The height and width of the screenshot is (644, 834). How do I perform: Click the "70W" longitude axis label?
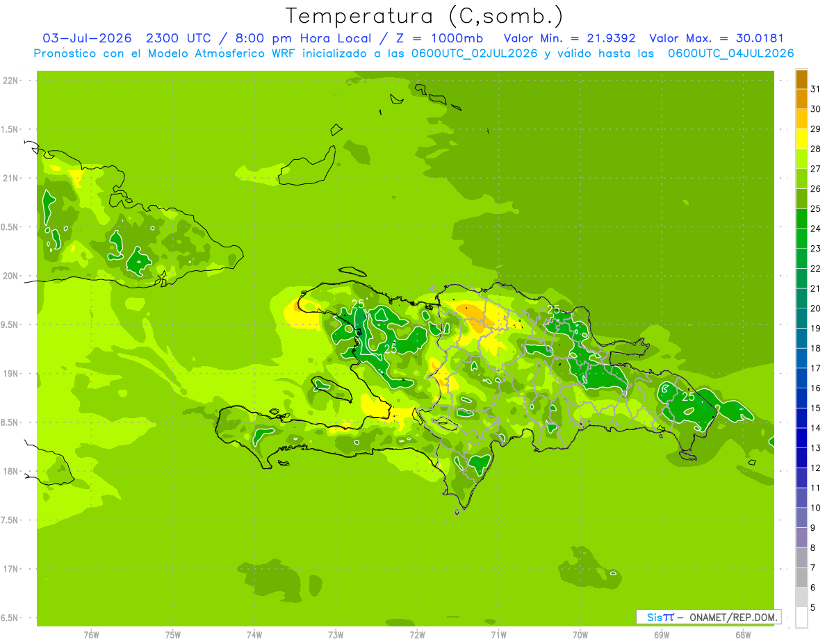(x=580, y=635)
